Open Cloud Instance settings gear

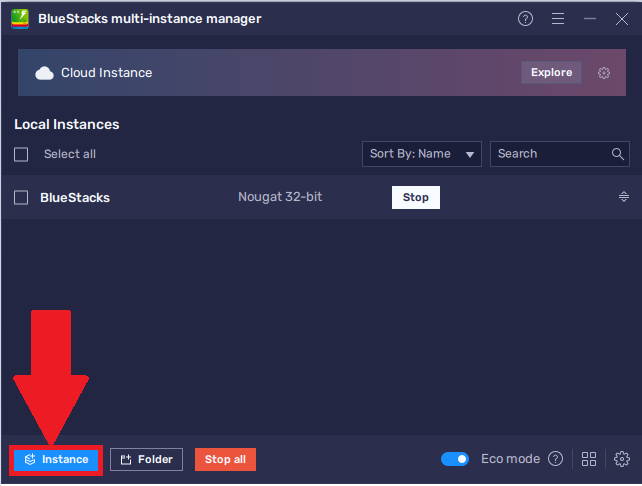point(604,73)
